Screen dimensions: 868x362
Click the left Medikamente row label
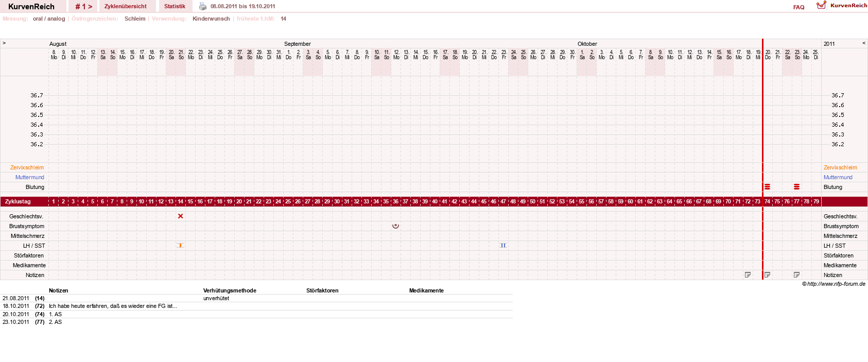pyautogui.click(x=29, y=265)
